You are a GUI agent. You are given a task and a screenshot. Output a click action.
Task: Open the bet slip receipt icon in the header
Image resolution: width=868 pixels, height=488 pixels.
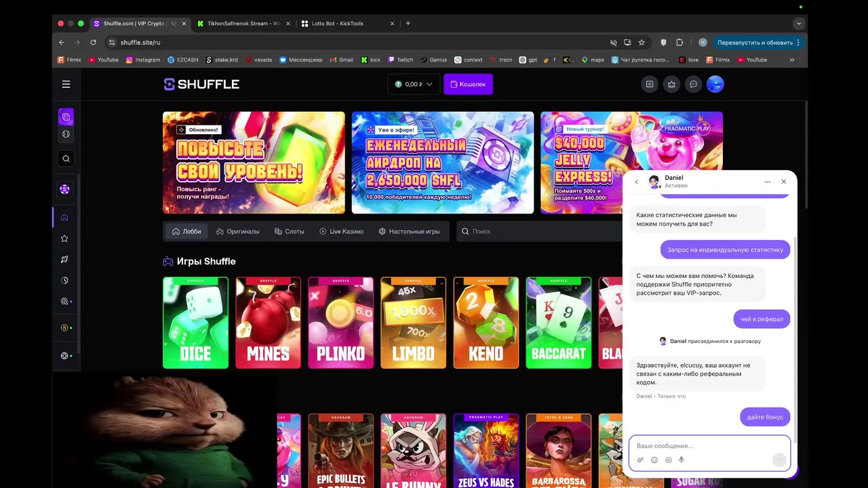tap(650, 84)
